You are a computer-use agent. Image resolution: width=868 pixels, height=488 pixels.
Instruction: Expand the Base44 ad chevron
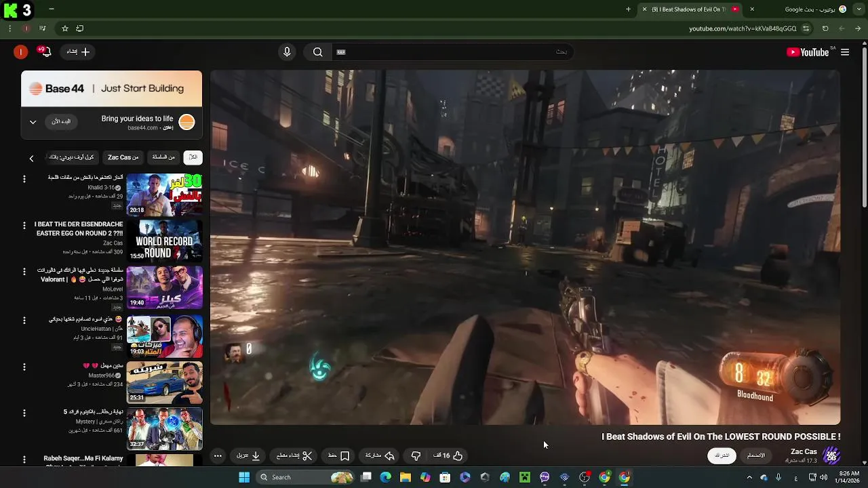(x=33, y=122)
